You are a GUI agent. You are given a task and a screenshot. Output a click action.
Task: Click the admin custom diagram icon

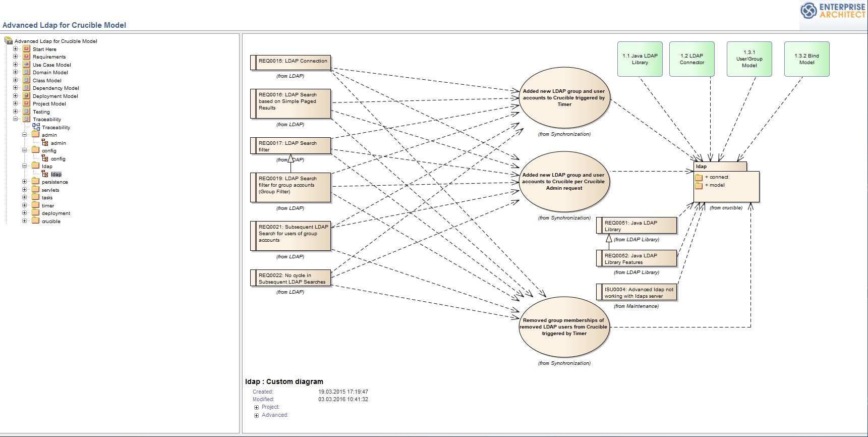tap(45, 143)
